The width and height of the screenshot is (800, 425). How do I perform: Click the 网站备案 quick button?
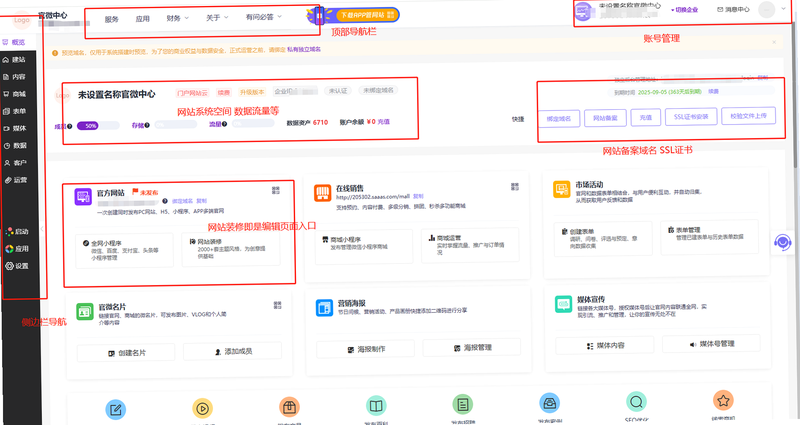click(605, 118)
